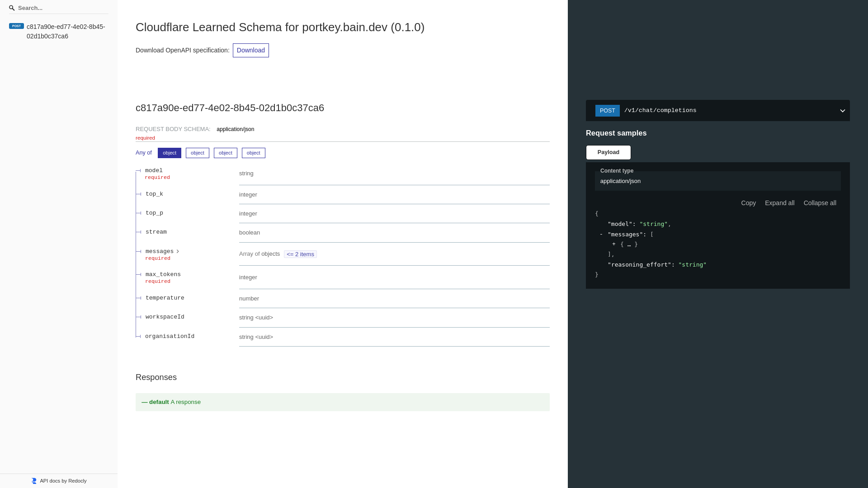Click the POST badge in sidebar
This screenshot has width=868, height=488.
(x=16, y=26)
